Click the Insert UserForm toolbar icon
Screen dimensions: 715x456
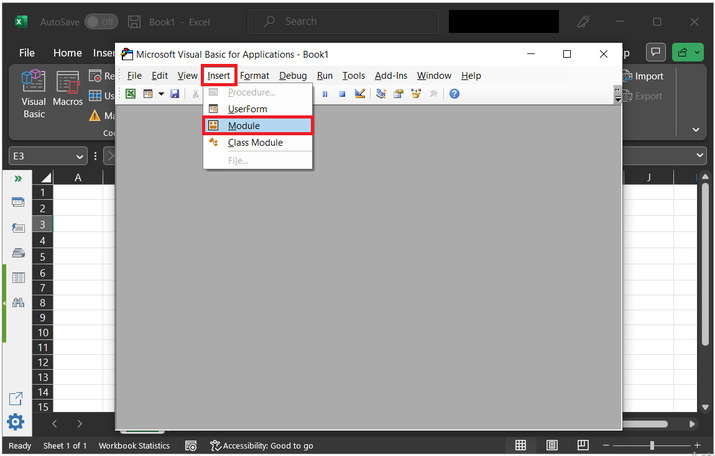click(148, 94)
